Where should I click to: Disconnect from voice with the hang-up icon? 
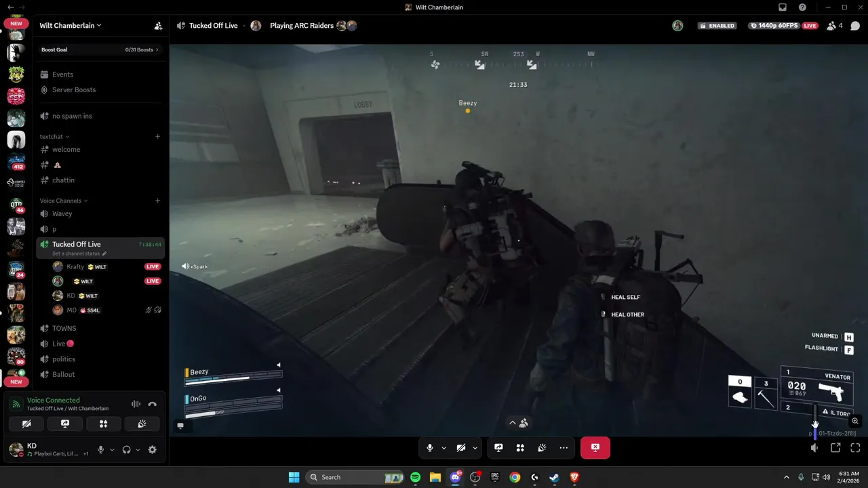(x=153, y=404)
